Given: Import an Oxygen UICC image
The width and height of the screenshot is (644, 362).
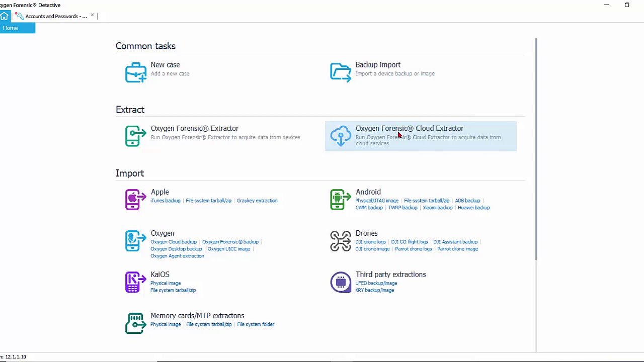Looking at the screenshot, I should pos(228,249).
